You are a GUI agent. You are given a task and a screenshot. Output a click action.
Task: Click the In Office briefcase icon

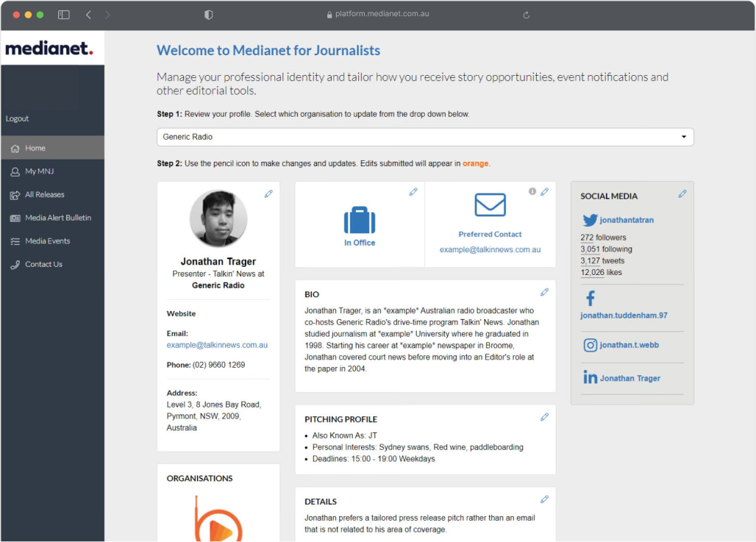[360, 220]
